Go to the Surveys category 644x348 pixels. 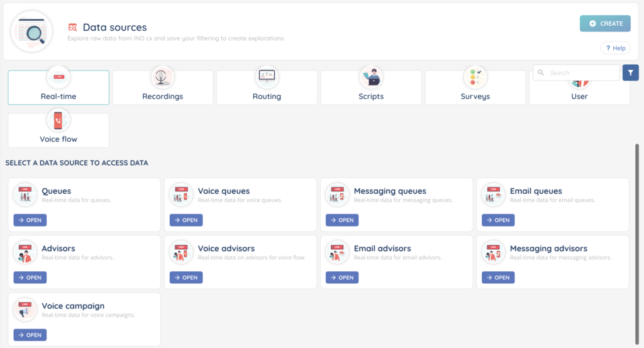[x=475, y=87]
